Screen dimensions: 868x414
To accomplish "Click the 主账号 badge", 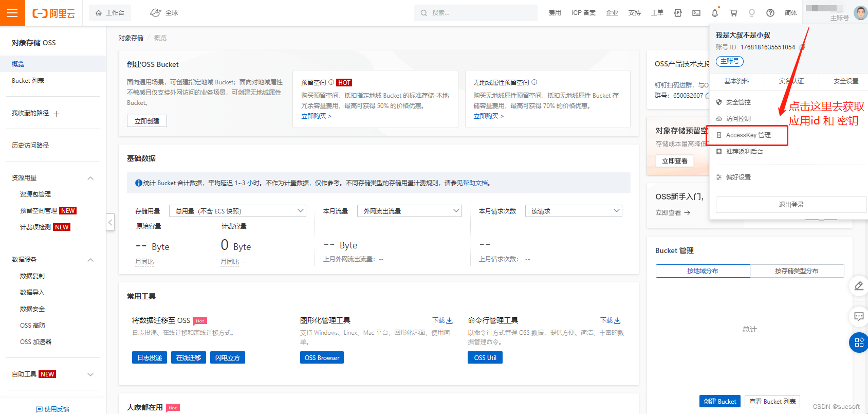I will click(x=729, y=61).
